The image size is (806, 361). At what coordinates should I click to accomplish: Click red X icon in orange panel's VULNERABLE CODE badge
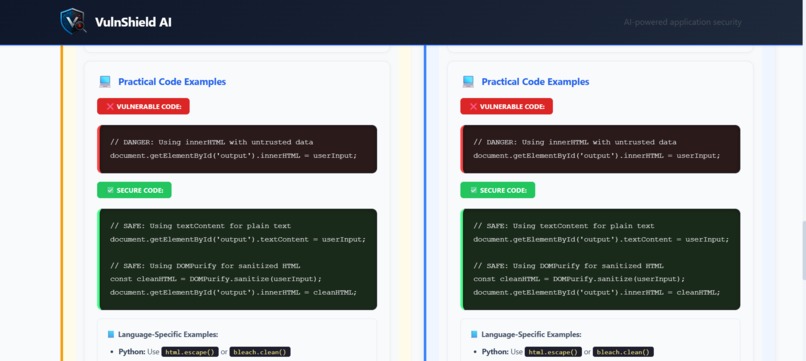coord(109,106)
